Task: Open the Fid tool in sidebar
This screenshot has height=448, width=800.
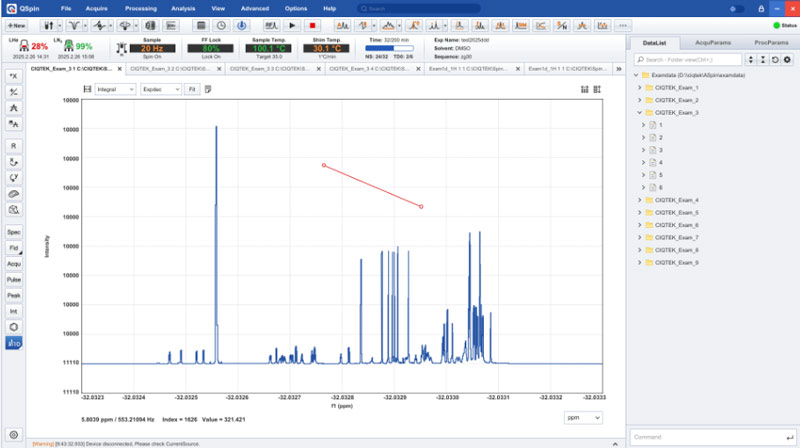Action: (x=14, y=247)
